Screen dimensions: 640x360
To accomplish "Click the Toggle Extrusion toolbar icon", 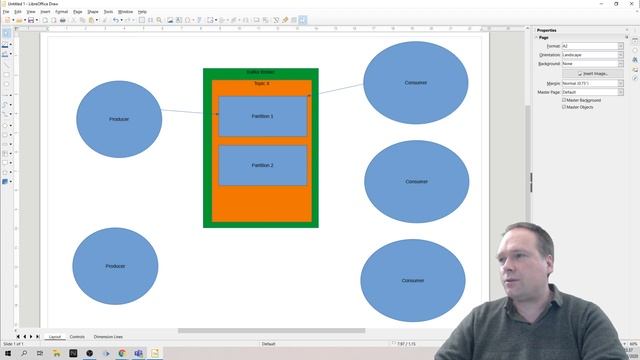I will click(x=293, y=20).
